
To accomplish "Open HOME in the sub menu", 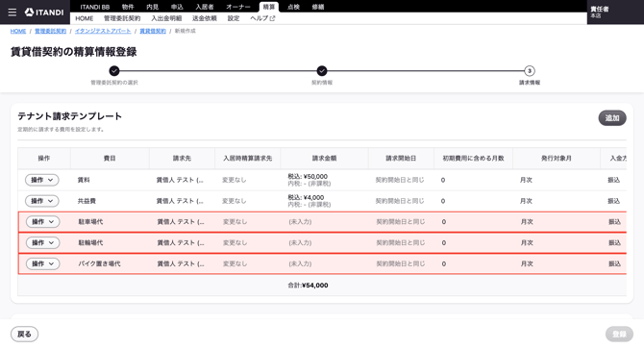I will [x=85, y=18].
